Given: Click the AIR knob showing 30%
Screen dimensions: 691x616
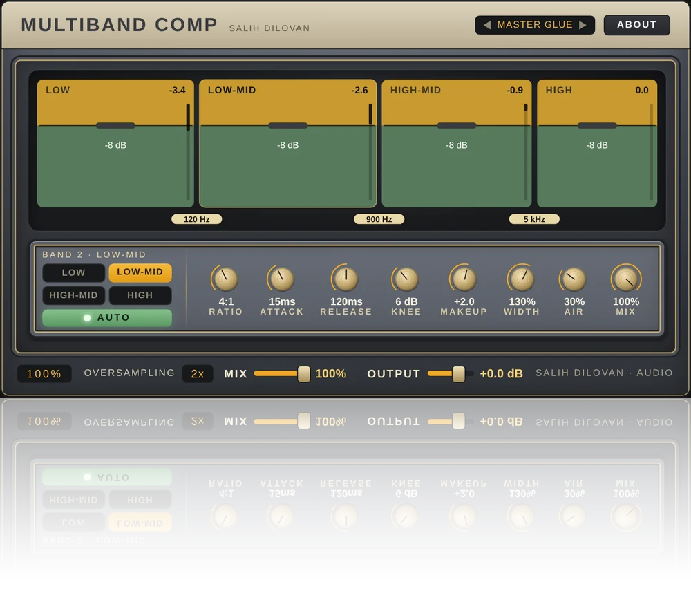Looking at the screenshot, I should 574,279.
